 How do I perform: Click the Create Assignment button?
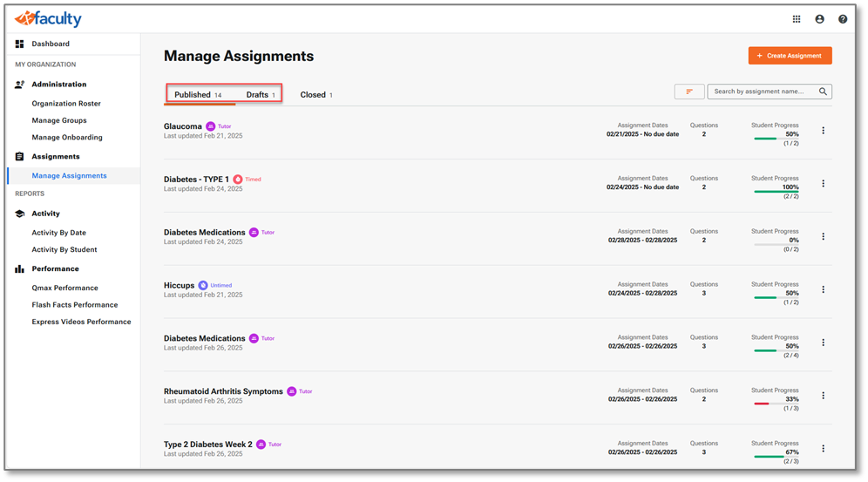pyautogui.click(x=790, y=56)
